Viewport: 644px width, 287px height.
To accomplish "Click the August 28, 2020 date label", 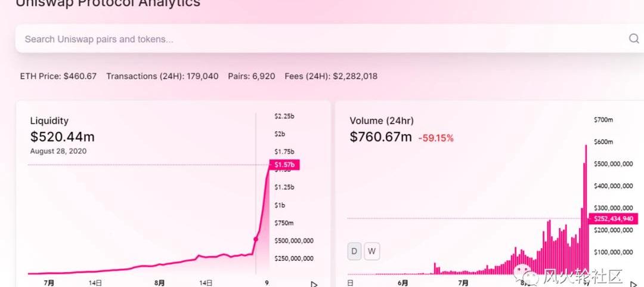I will [x=58, y=151].
